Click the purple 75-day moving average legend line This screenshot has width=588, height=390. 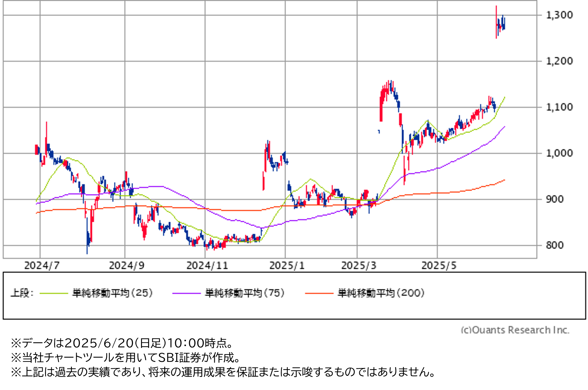[186, 294]
